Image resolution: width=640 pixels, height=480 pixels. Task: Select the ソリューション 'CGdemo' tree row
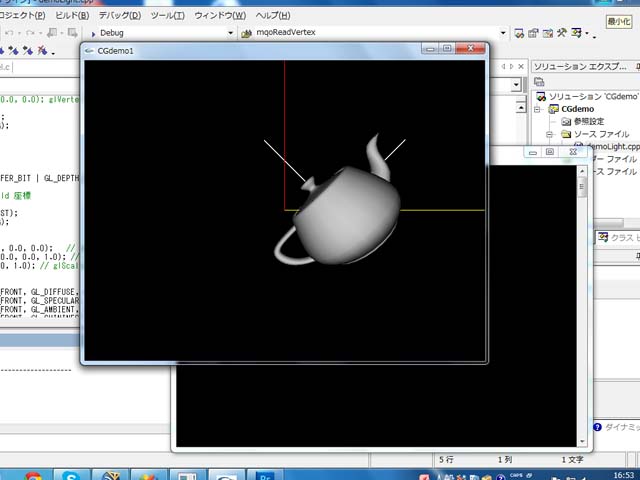[588, 97]
